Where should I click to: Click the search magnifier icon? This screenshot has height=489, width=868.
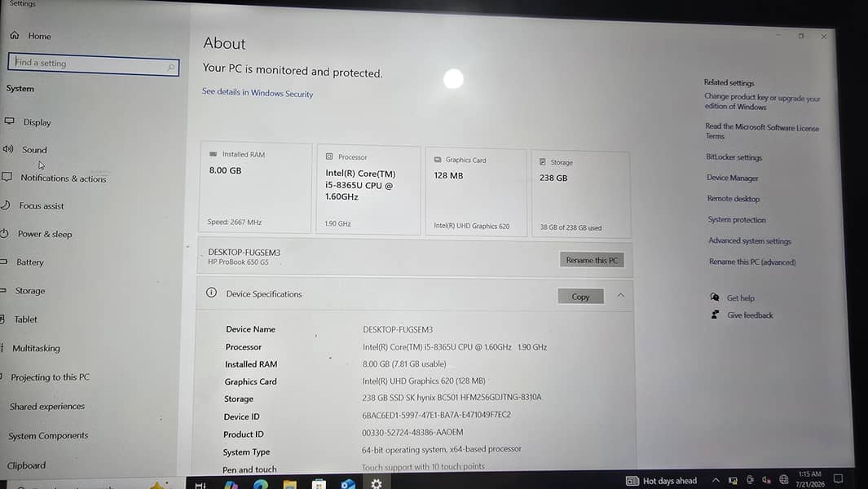[170, 67]
